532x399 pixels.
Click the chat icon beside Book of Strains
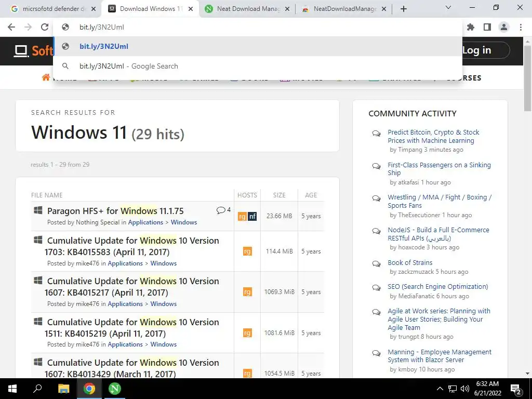[376, 263]
